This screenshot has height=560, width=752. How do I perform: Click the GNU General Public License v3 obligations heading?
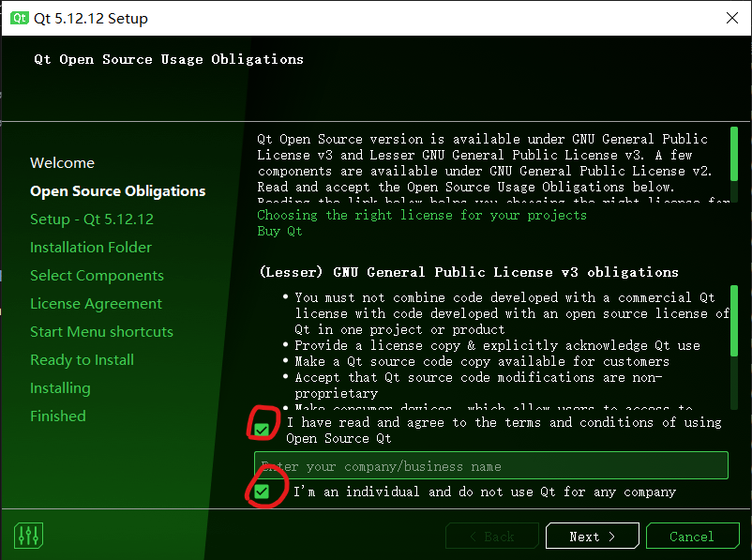[469, 272]
